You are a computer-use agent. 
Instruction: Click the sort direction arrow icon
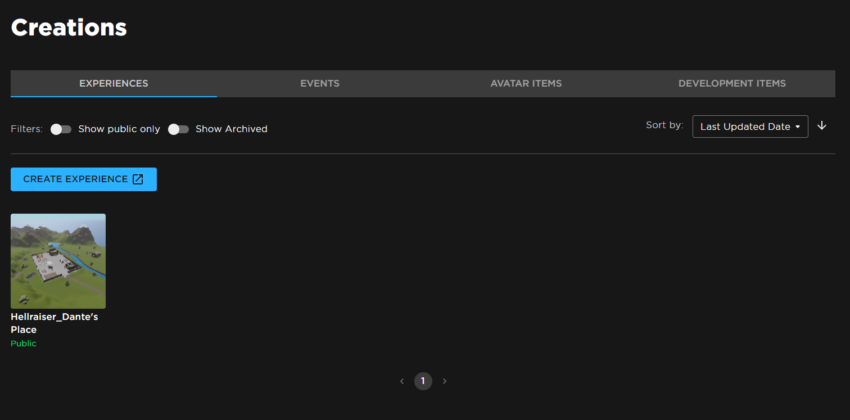(x=822, y=126)
